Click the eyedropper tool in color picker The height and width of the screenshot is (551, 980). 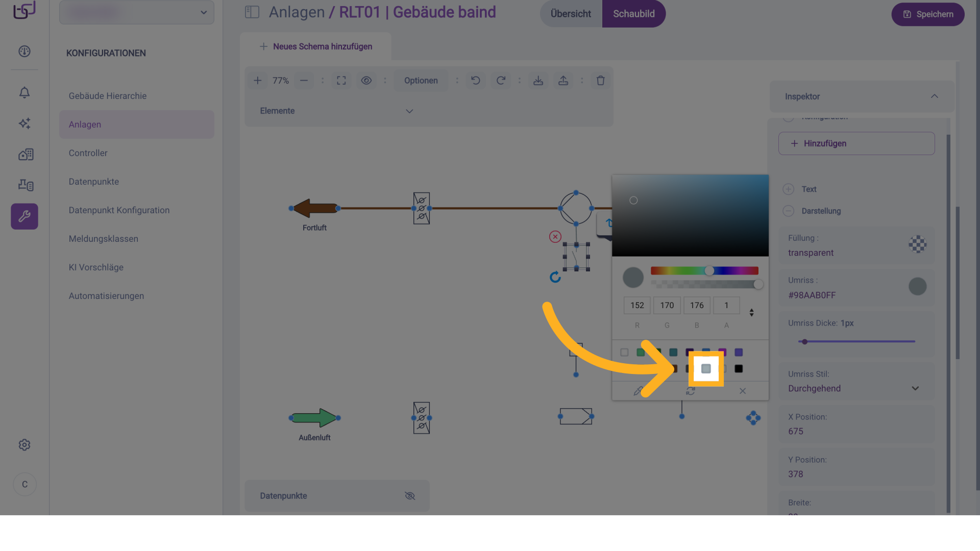[x=638, y=391]
